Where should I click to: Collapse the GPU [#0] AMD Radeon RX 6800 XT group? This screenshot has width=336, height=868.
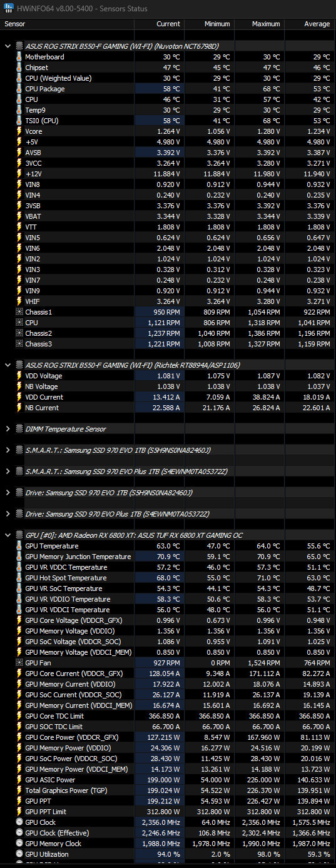click(8, 535)
